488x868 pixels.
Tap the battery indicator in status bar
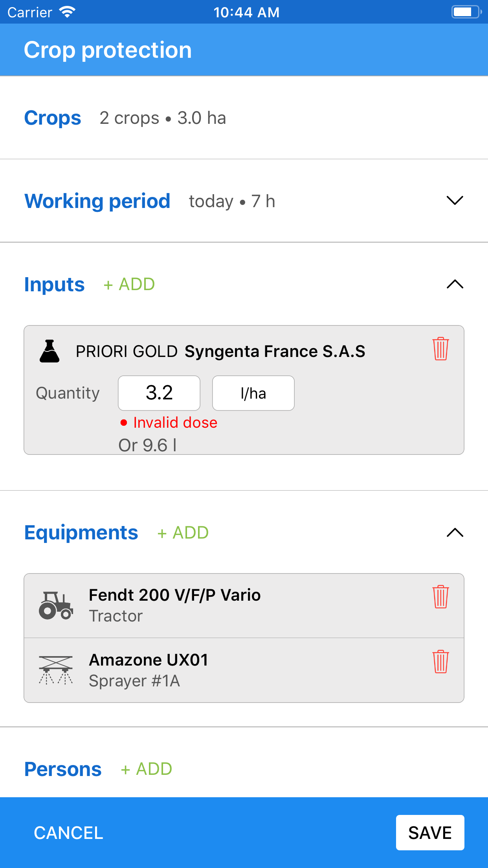coord(466,12)
